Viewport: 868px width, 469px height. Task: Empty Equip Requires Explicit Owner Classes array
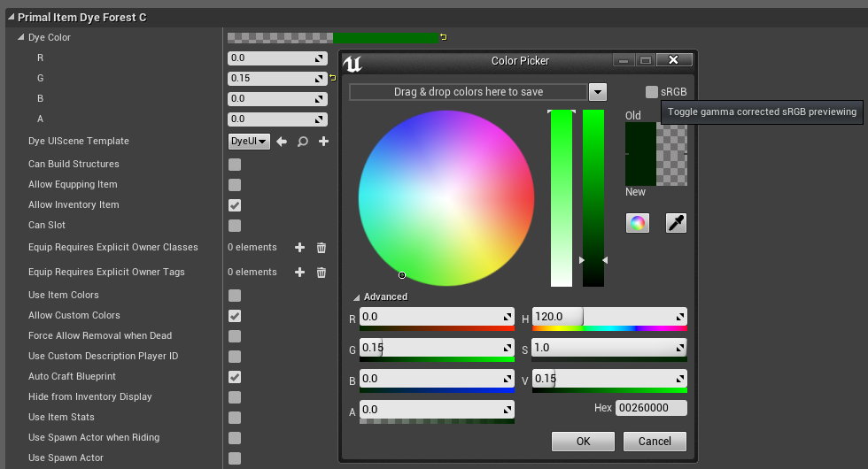(322, 248)
